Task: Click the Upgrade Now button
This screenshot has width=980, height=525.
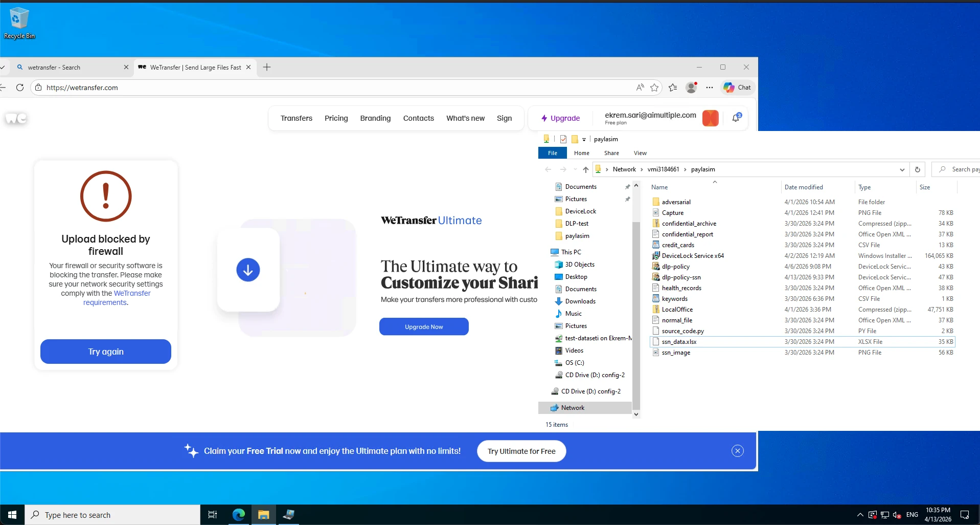Action: coord(424,326)
